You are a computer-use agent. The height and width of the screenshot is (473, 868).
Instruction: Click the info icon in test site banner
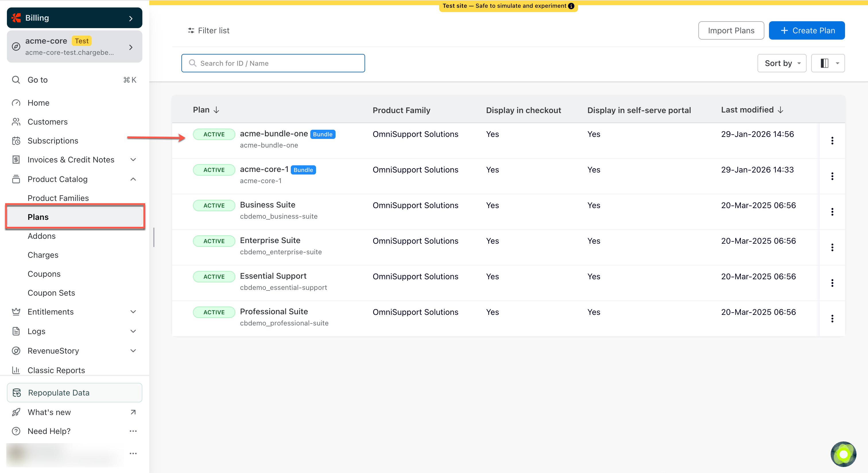pyautogui.click(x=571, y=6)
